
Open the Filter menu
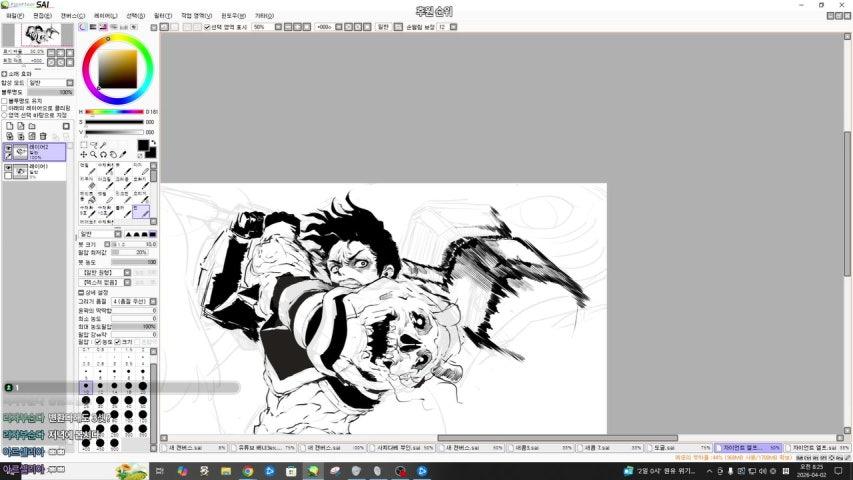(163, 16)
